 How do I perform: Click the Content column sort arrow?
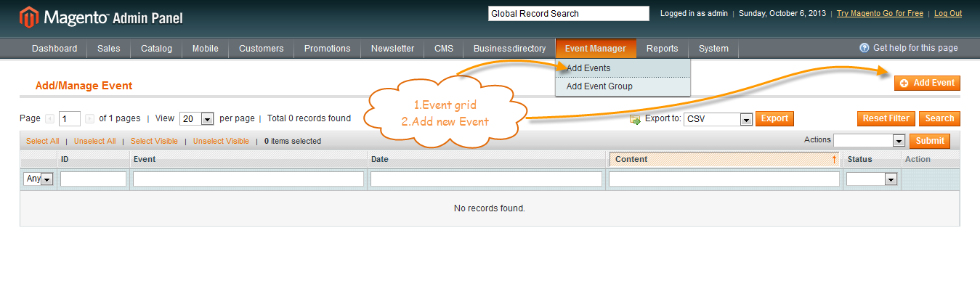pyautogui.click(x=834, y=159)
